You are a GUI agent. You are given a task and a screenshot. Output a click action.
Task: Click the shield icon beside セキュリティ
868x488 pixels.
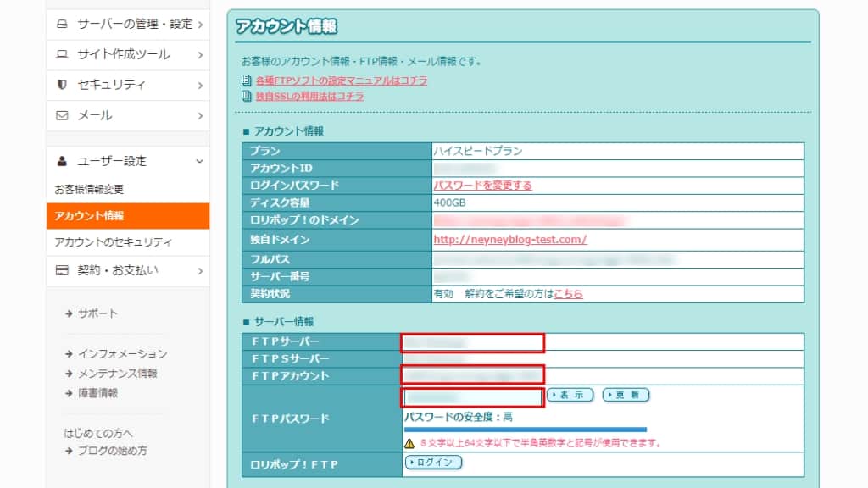[62, 85]
